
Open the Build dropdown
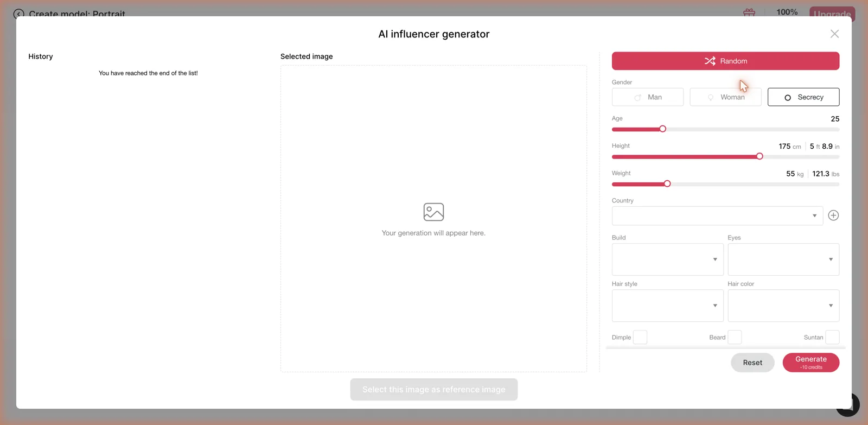(668, 259)
